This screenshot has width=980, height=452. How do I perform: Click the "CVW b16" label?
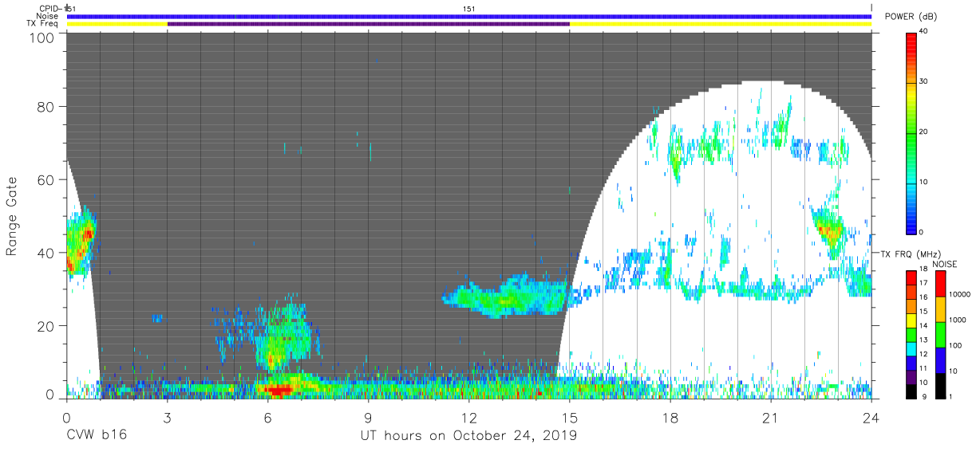(x=97, y=435)
